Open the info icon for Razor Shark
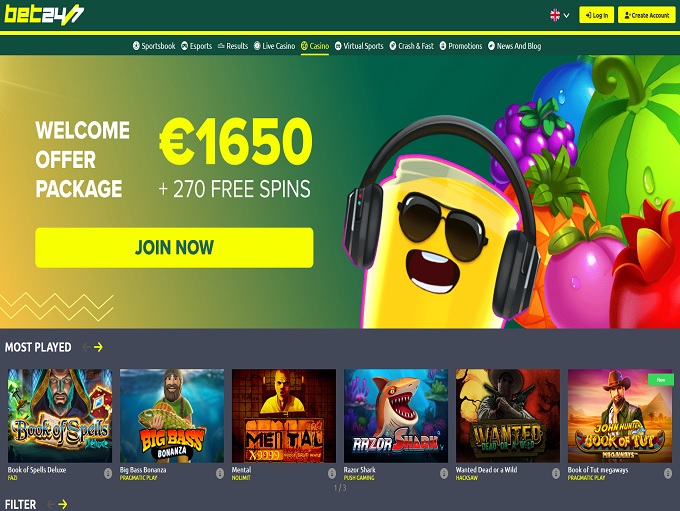The image size is (680, 511). pos(444,473)
